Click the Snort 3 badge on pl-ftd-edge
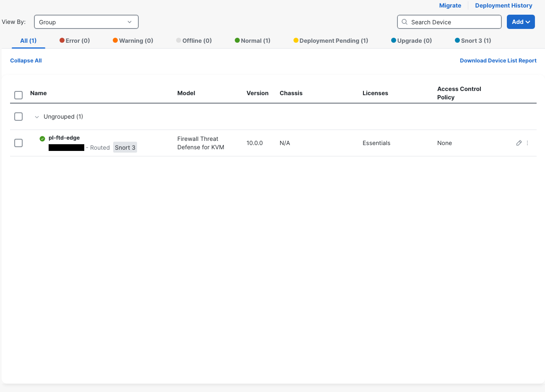This screenshot has width=545, height=392. click(125, 148)
